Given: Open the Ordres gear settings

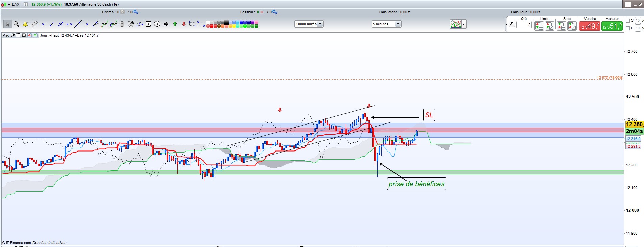Looking at the screenshot, I should coord(135,12).
